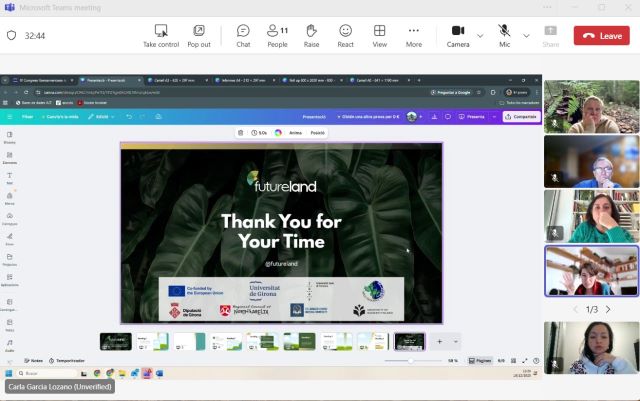Open the Chat panel
The image size is (640, 401).
tap(243, 36)
